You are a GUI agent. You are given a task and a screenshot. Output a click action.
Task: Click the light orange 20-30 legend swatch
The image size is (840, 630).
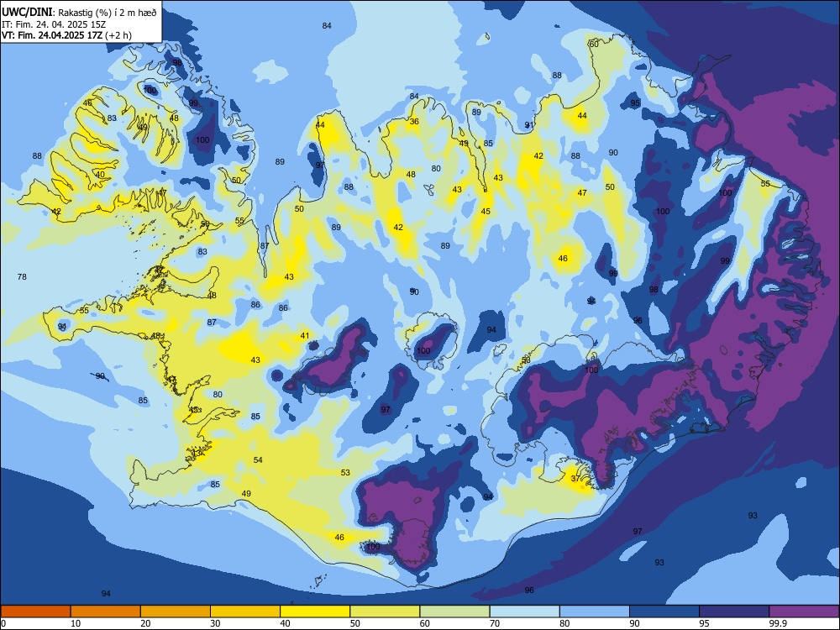click(176, 612)
